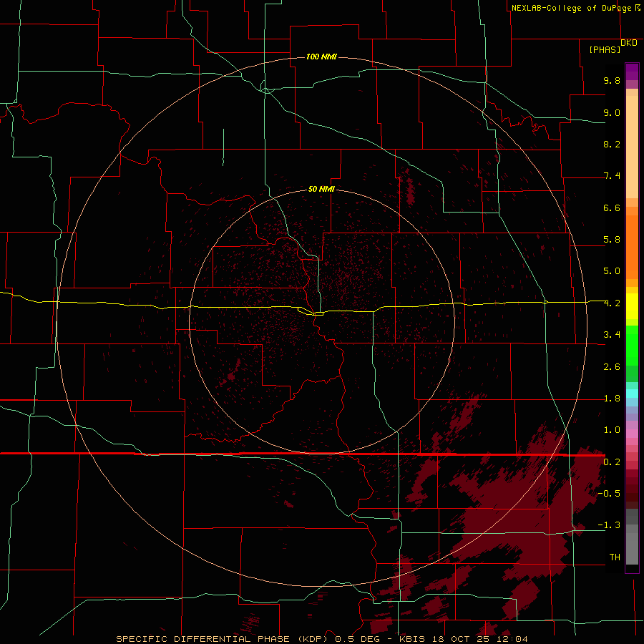The image size is (644, 644).
Task: Click the KBIS radar site identifier
Action: pyautogui.click(x=413, y=639)
